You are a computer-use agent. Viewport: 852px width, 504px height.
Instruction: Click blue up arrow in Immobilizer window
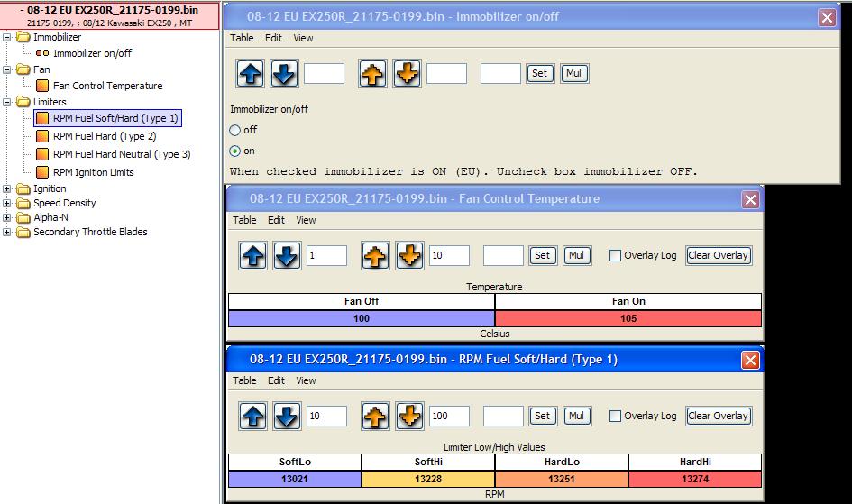tap(252, 74)
